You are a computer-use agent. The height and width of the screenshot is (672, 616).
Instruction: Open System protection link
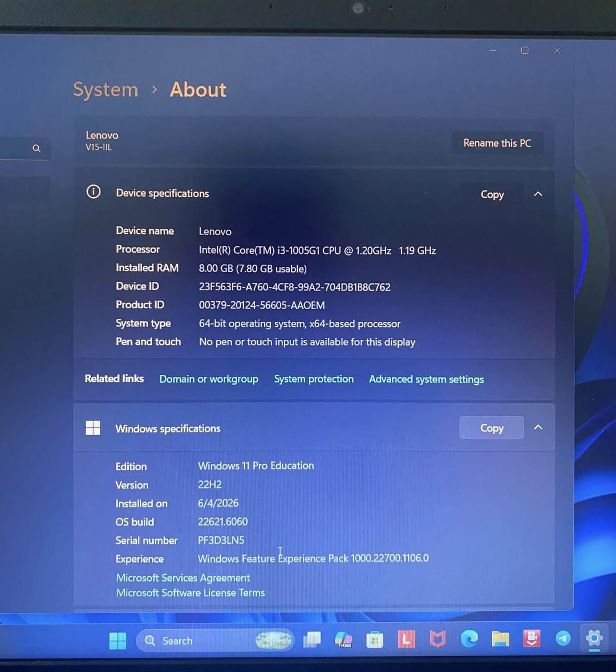click(314, 379)
